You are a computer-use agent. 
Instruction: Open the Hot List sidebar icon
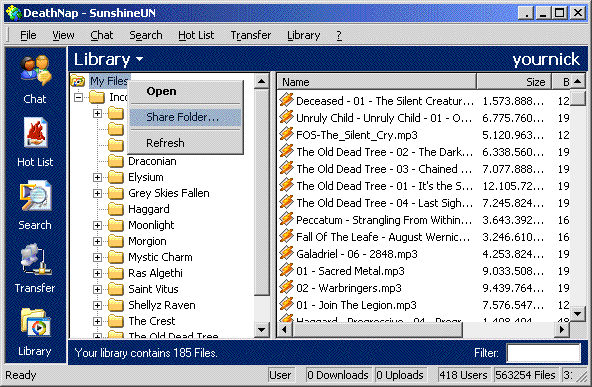point(35,133)
